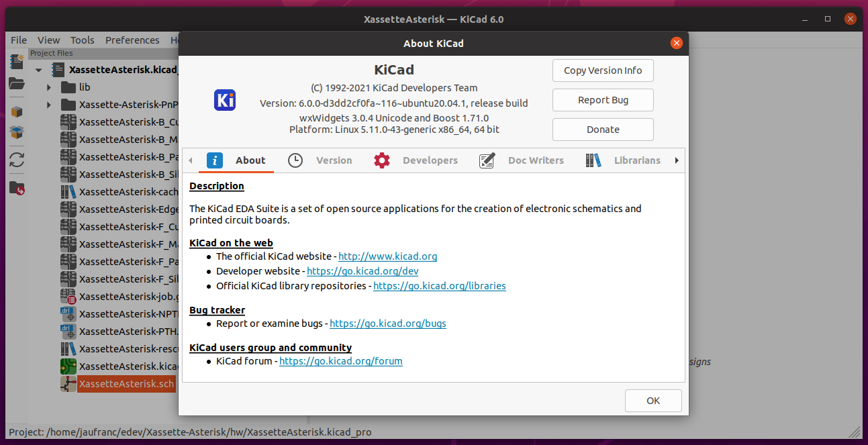Open the go.kicad.org/bugs link
868x445 pixels.
pos(388,324)
